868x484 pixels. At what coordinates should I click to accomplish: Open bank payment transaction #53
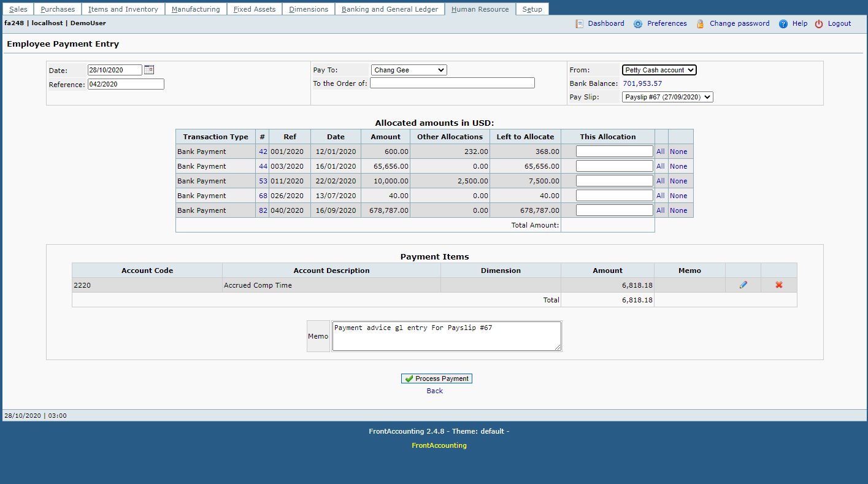point(263,181)
